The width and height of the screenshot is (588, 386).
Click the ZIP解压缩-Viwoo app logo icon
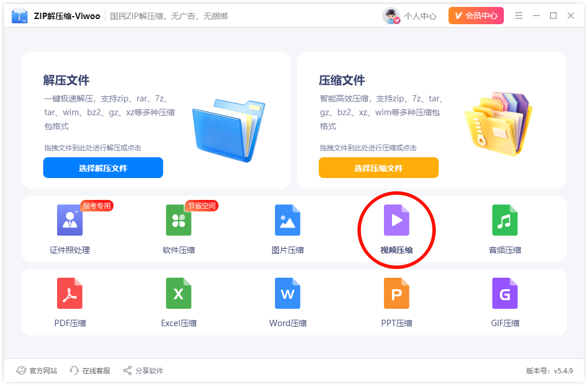[x=20, y=16]
